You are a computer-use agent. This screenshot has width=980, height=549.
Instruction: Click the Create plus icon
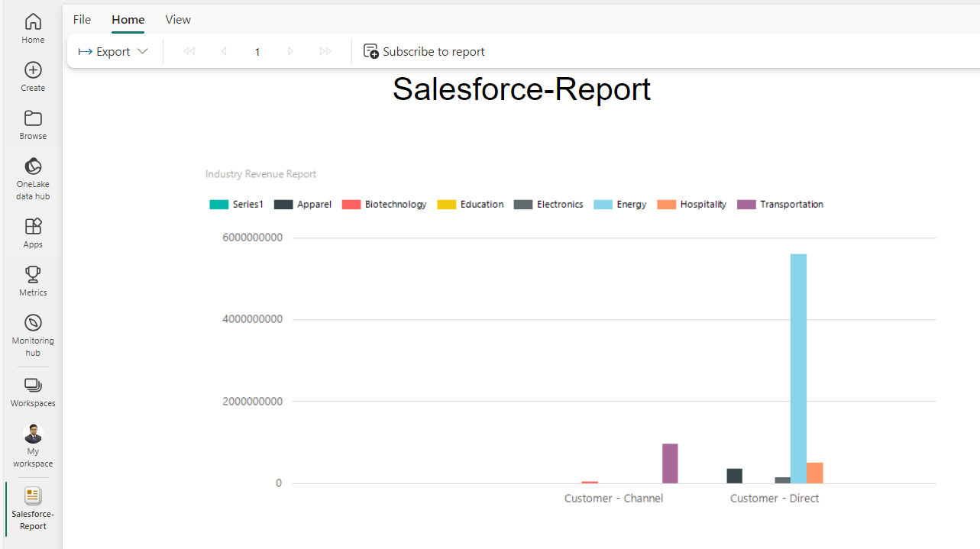point(33,76)
